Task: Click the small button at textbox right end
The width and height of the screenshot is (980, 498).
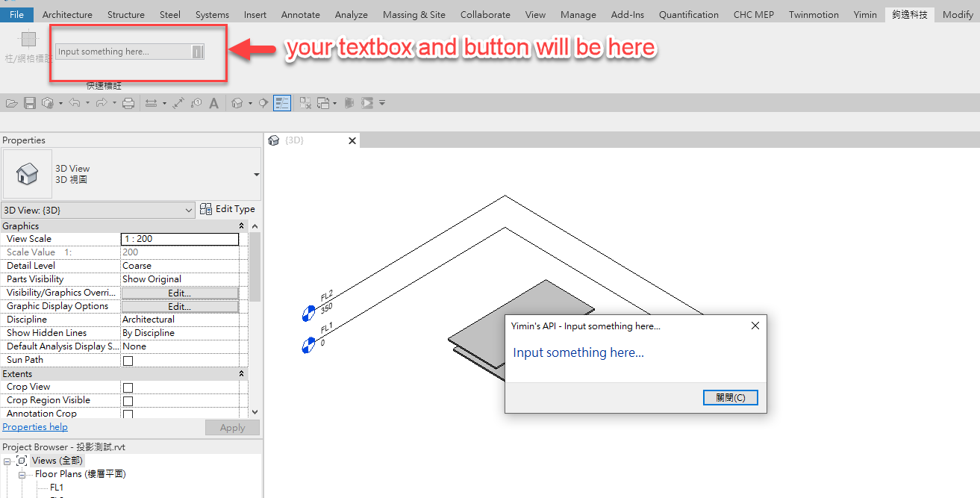Action: [x=197, y=52]
